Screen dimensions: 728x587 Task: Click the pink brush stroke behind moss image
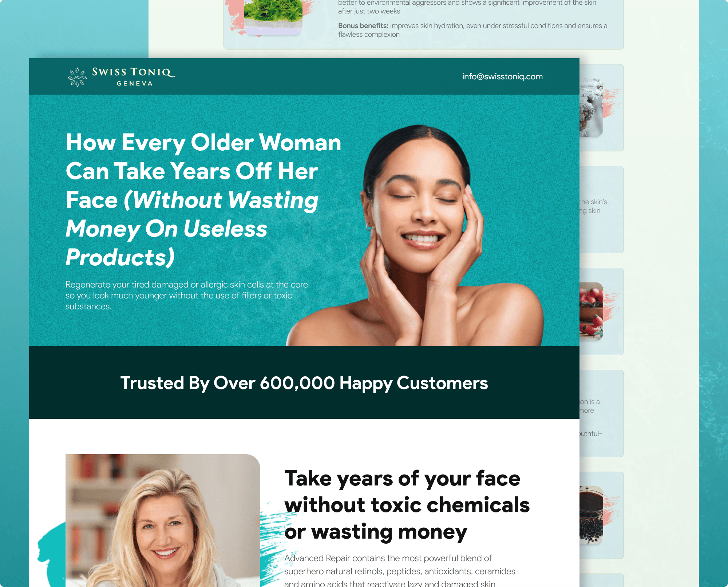235,16
